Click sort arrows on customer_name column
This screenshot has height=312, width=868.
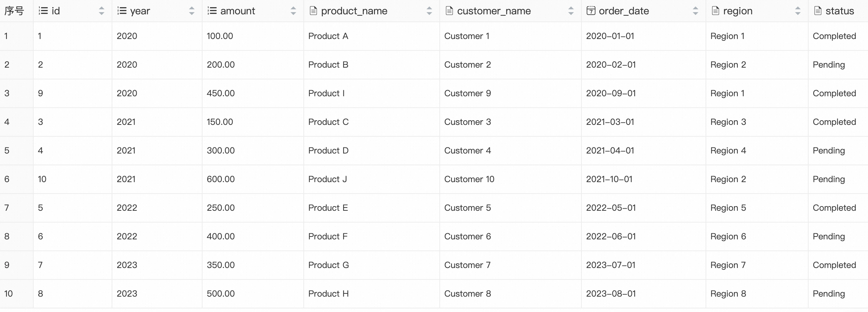coord(571,11)
